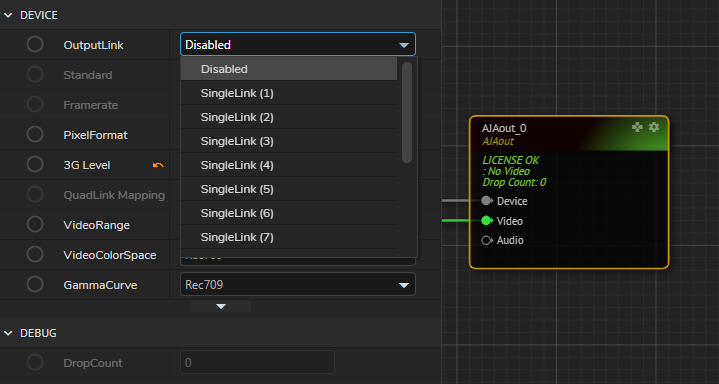Open the GammaCurve Rec709 dropdown
The width and height of the screenshot is (719, 384).
point(298,284)
